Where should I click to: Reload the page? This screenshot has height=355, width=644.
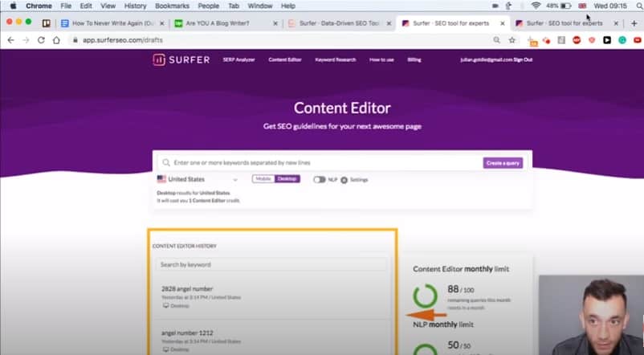coord(41,40)
